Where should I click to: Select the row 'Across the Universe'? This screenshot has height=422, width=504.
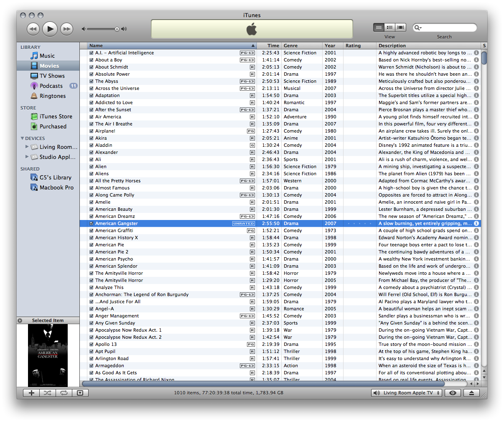coord(280,88)
